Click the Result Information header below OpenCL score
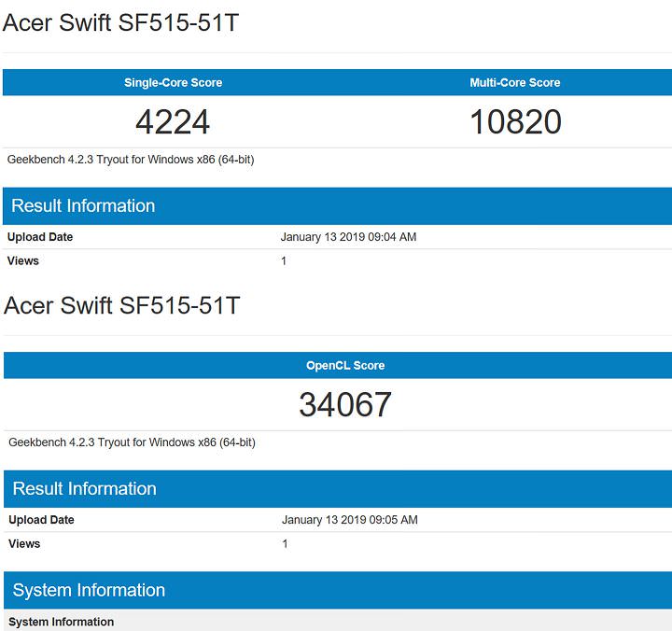672x631 pixels. pyautogui.click(x=83, y=489)
